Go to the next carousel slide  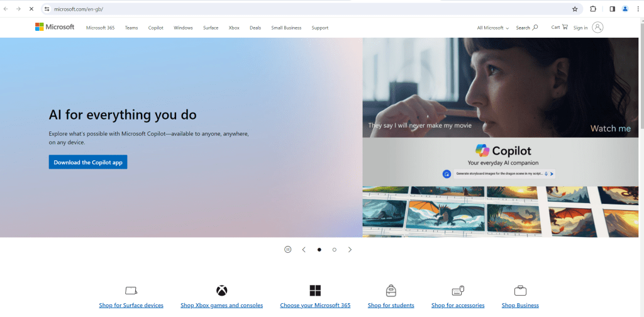point(350,250)
